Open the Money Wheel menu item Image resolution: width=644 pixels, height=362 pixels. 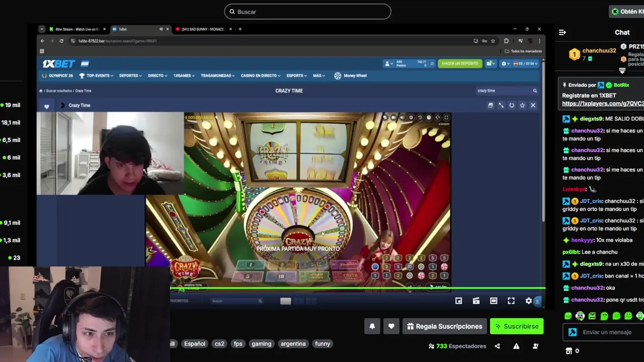coord(351,75)
